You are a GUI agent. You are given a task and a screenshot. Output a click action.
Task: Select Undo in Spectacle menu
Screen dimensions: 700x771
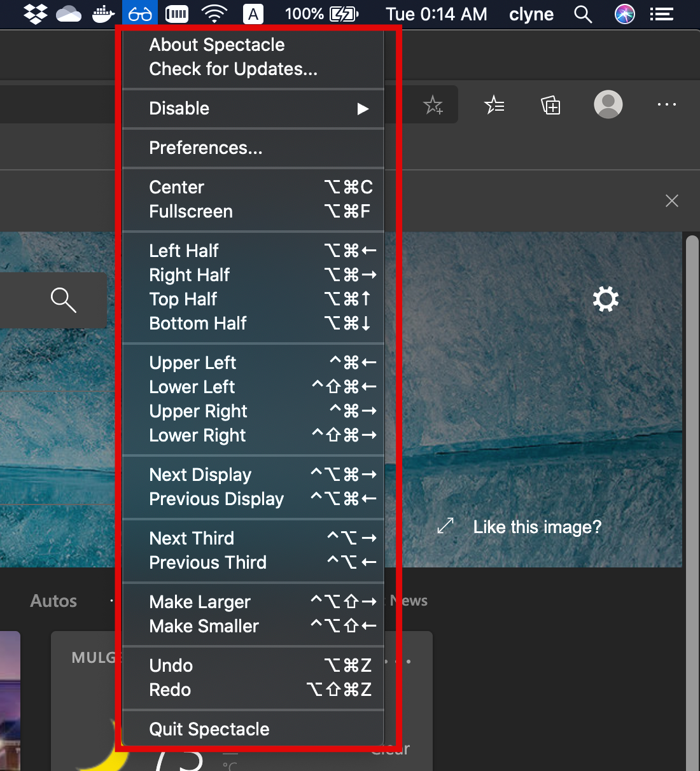(x=253, y=665)
